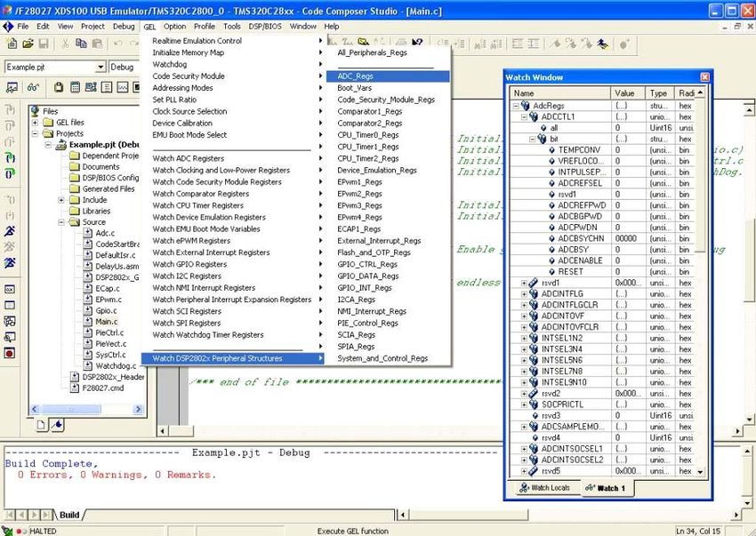This screenshot has width=756, height=536.
Task: Click the red Halt icon in left sidebar
Action: coord(10,353)
